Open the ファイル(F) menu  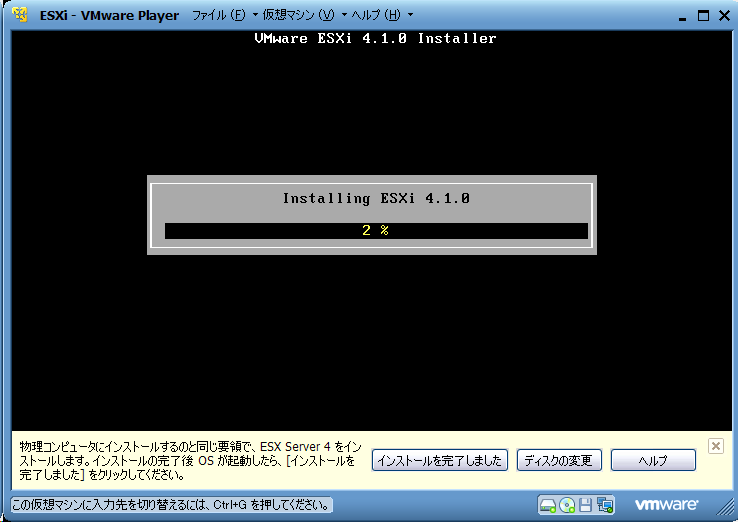click(225, 15)
